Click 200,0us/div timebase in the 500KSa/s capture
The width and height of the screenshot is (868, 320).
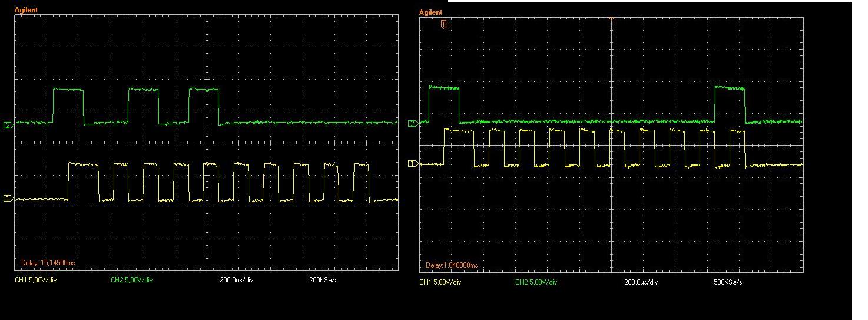pos(641,282)
